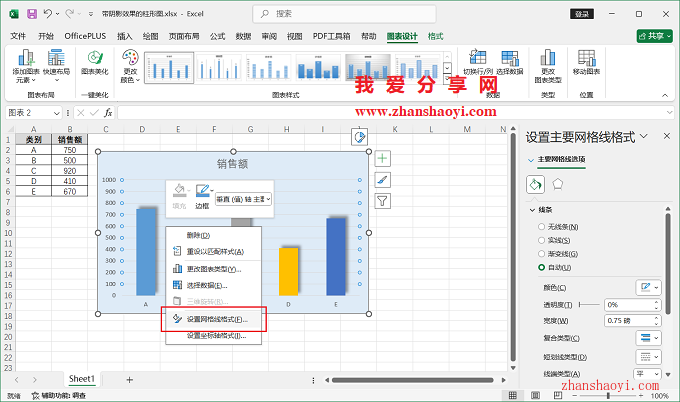
Task: Switch to the Format ribbon tab
Action: pyautogui.click(x=435, y=36)
